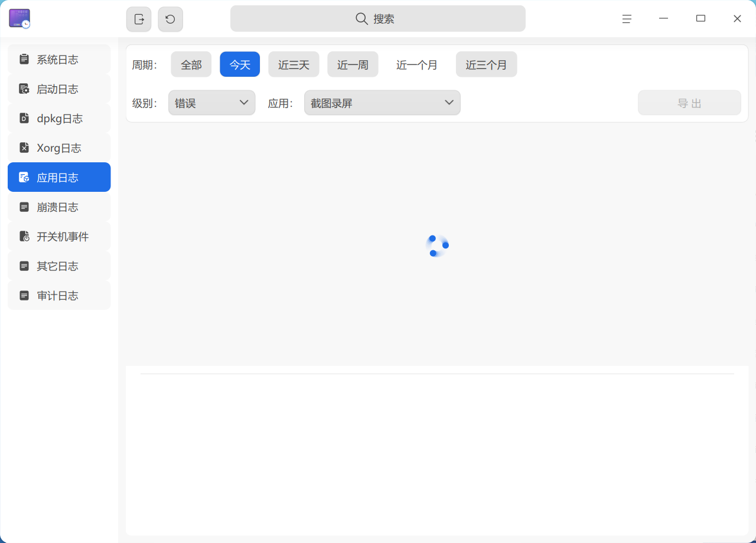Click the 启动日志 sidebar icon
The width and height of the screenshot is (756, 543).
pos(24,89)
